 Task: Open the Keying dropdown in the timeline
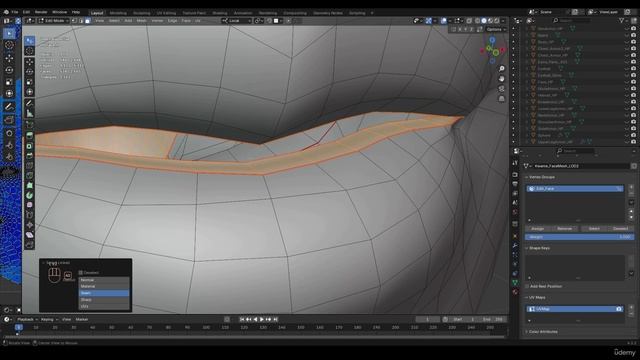[49, 320]
